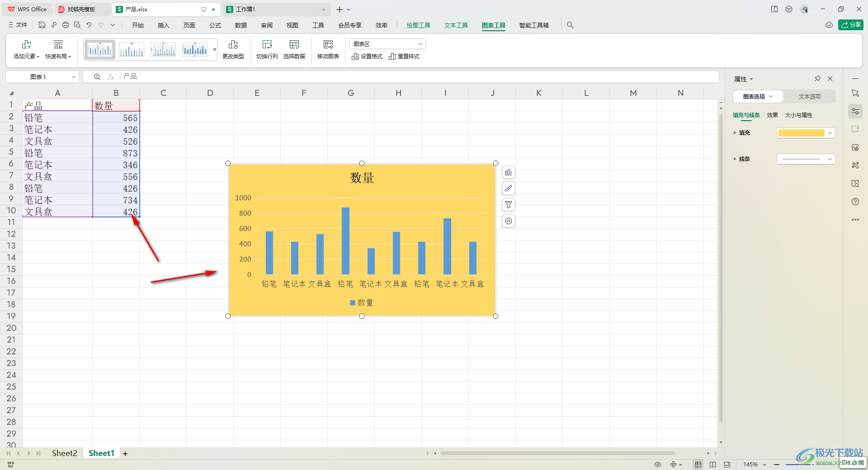Click help question mark in right sidebar

(855, 202)
